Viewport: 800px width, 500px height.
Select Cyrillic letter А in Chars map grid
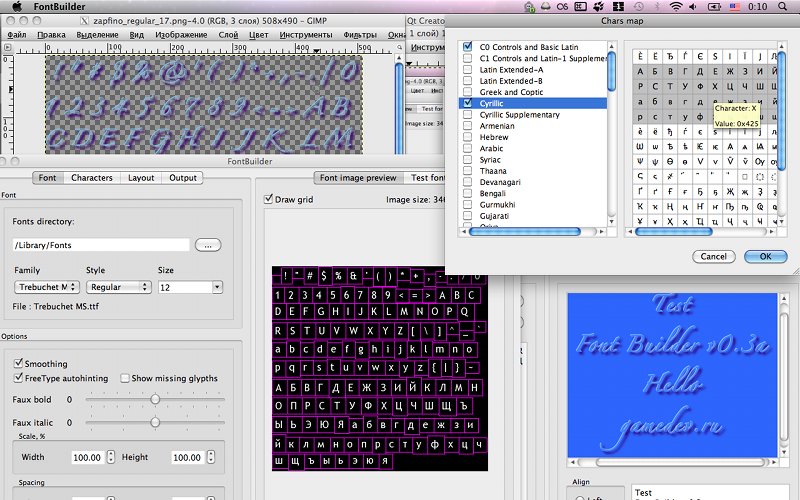coord(640,71)
